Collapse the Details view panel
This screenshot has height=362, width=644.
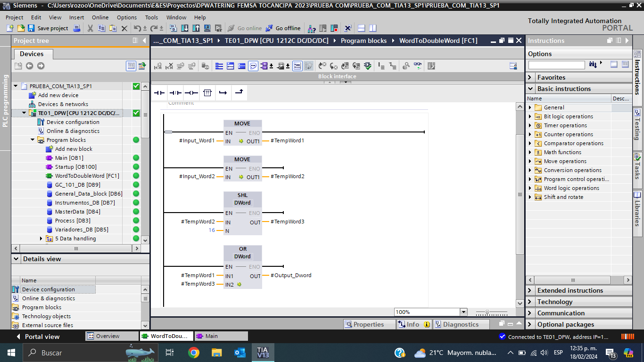[17, 259]
